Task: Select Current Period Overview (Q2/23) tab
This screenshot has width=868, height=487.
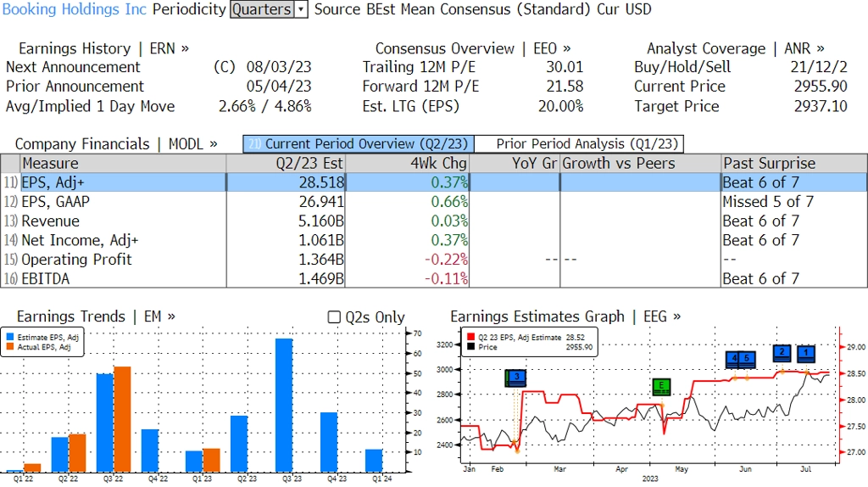Action: (x=359, y=144)
